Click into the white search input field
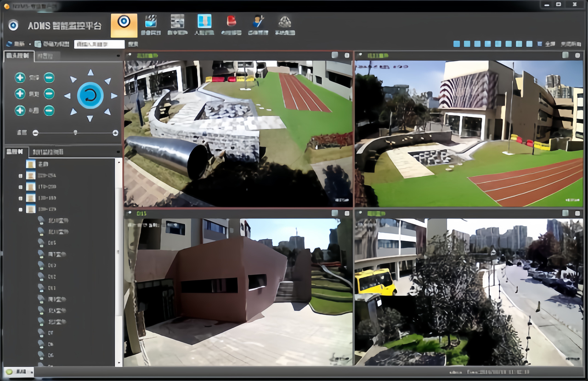 tap(99, 44)
